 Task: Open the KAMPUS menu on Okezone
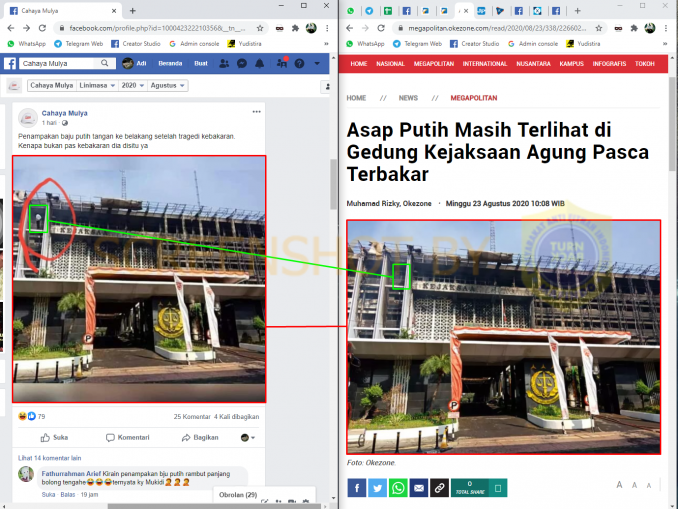coord(572,64)
